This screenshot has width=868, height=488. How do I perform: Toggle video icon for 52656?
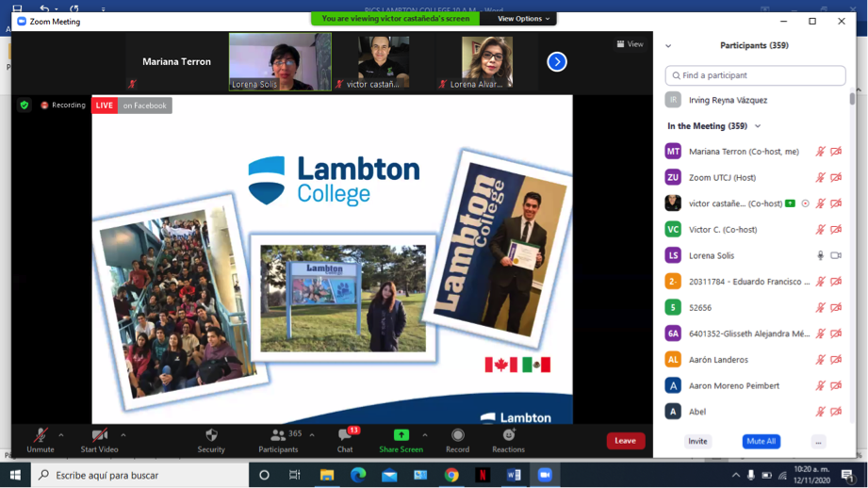(836, 308)
